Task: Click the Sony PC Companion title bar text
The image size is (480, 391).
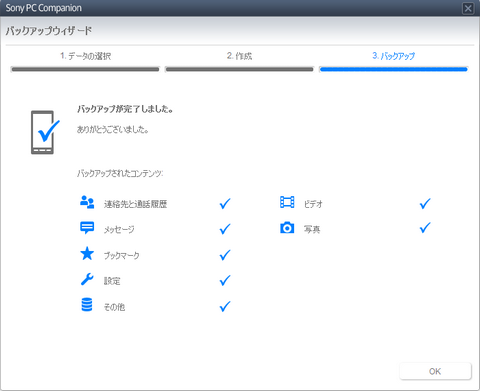Action: [x=43, y=8]
